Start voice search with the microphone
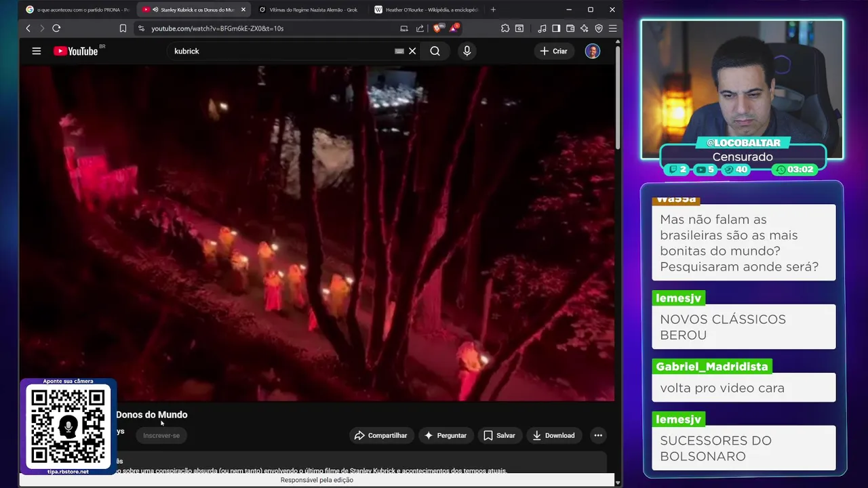This screenshot has height=488, width=868. (467, 51)
